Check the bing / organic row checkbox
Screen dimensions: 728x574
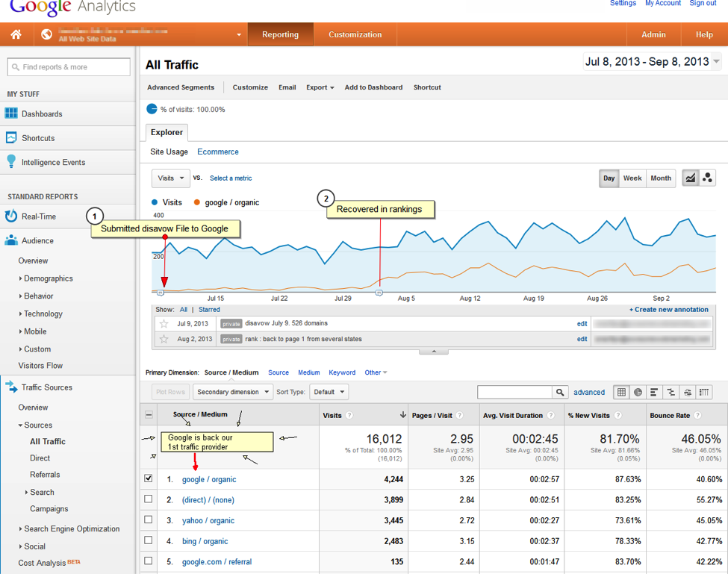click(x=148, y=540)
